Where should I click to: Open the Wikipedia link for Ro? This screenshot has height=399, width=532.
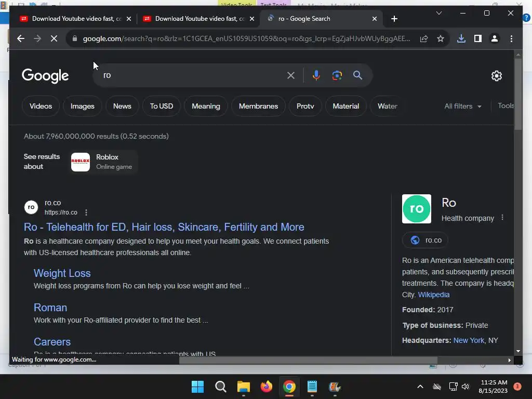(x=434, y=295)
